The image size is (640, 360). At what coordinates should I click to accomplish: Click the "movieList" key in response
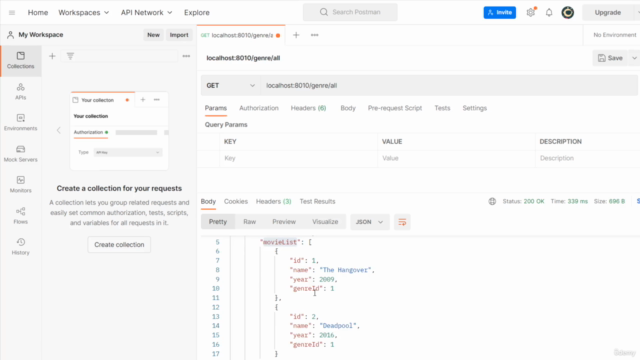tap(280, 242)
